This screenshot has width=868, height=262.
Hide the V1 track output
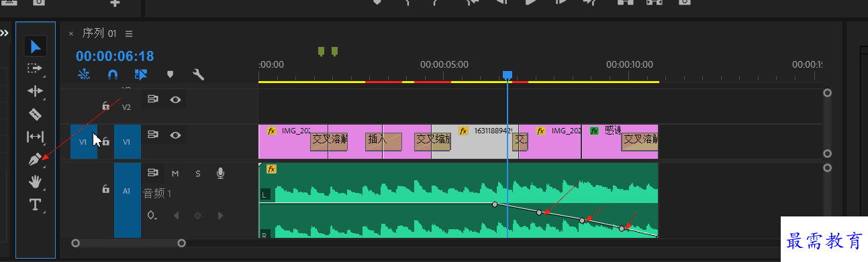tap(175, 135)
